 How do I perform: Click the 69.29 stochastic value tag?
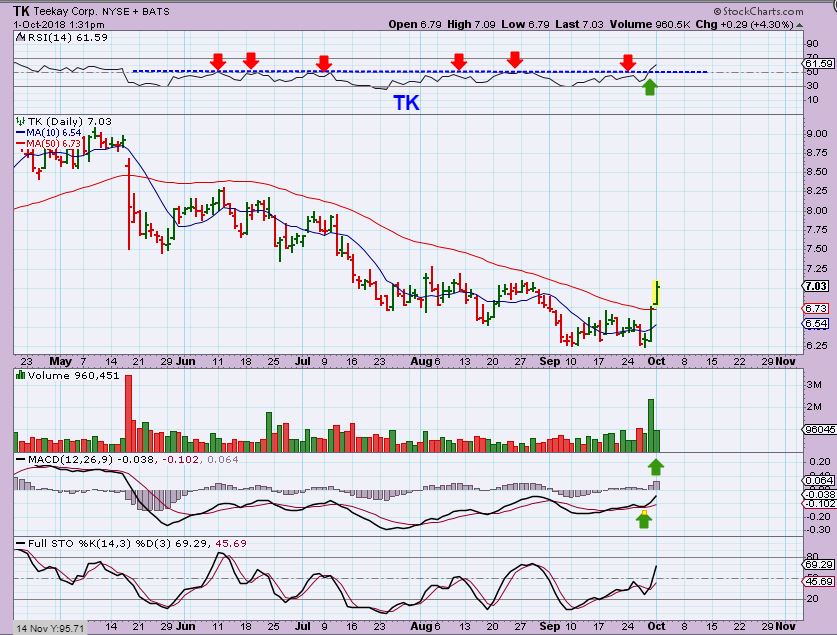(819, 564)
